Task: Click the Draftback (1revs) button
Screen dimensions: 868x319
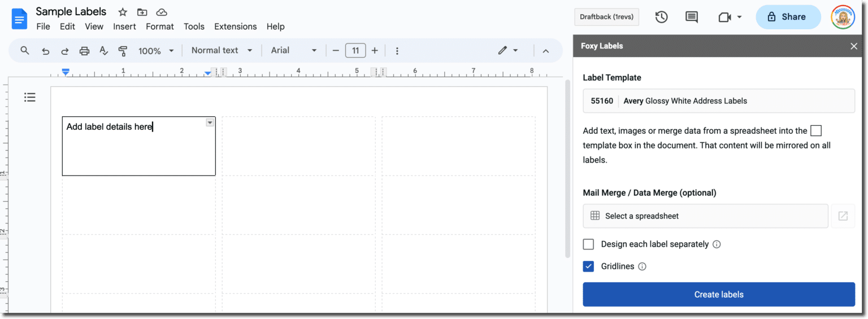Action: tap(607, 17)
